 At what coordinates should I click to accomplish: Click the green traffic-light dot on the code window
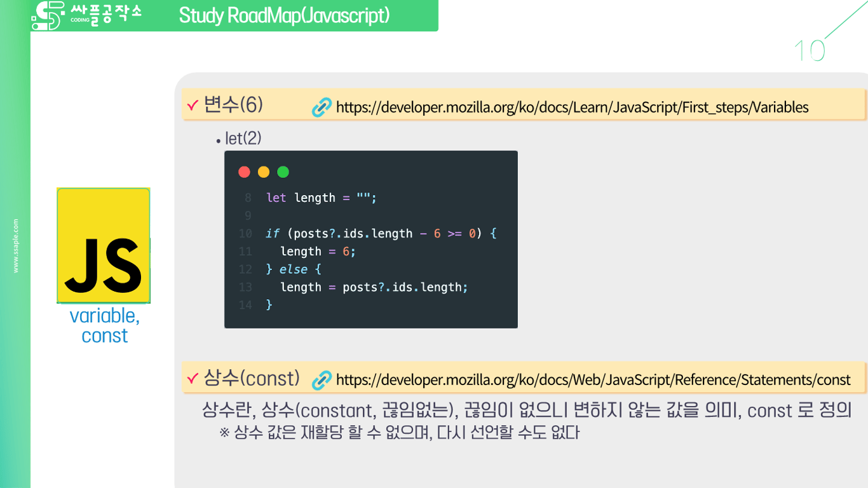283,172
